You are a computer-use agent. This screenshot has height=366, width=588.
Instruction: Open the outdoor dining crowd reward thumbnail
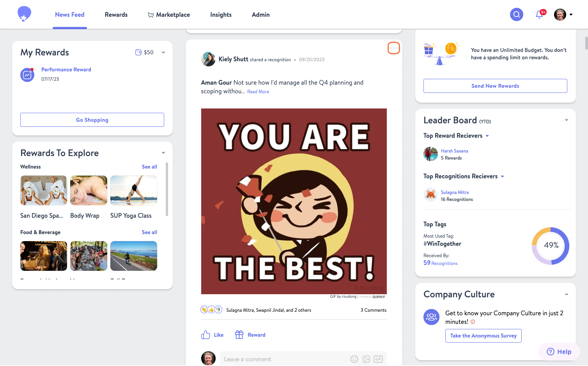coord(89,256)
